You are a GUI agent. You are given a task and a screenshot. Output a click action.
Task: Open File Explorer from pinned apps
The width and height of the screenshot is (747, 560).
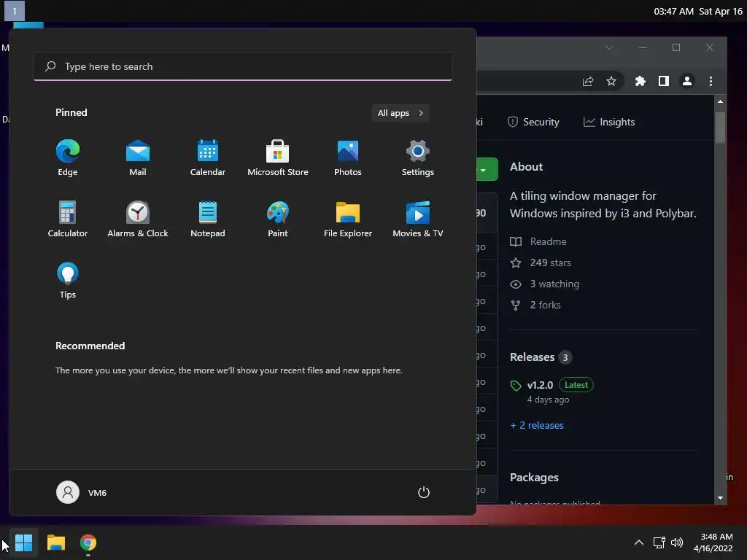(348, 219)
